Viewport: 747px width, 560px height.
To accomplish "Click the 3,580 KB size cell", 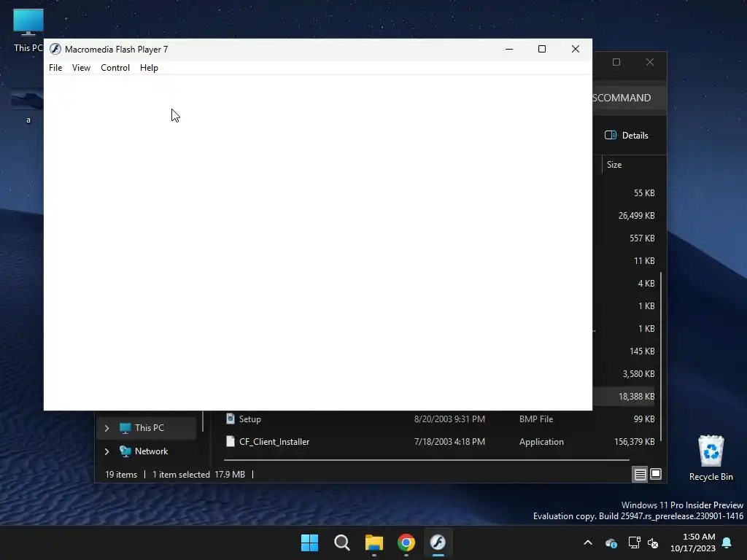I will tap(638, 374).
